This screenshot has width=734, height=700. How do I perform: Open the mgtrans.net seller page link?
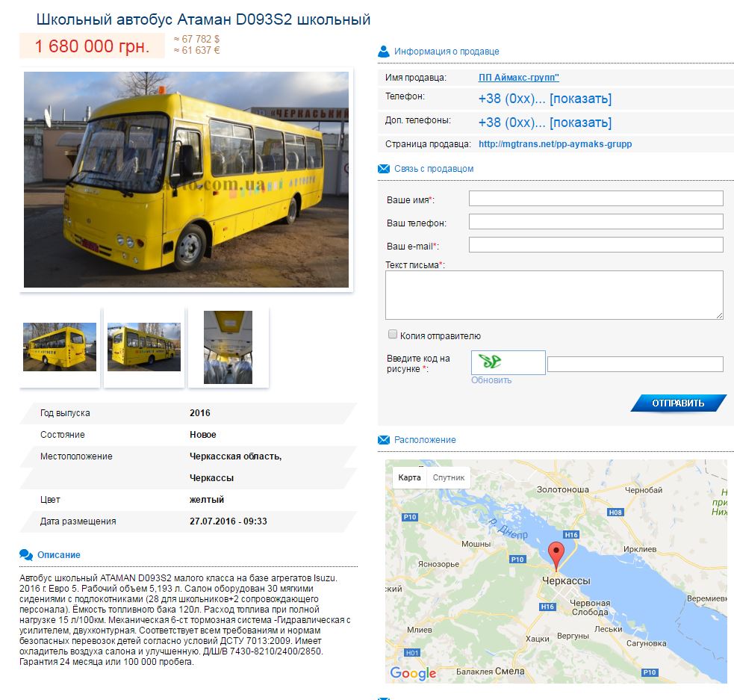click(555, 144)
